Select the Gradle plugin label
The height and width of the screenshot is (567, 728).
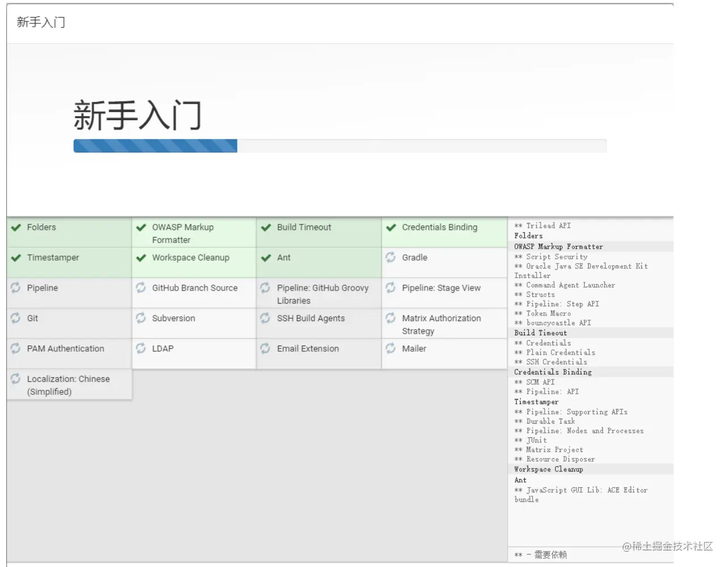[x=414, y=258]
